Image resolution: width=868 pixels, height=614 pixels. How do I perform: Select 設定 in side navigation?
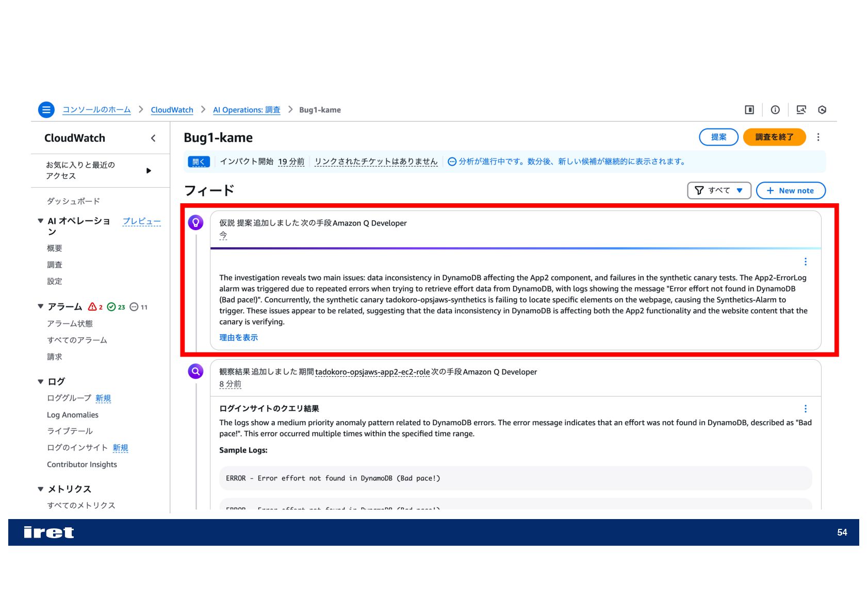(55, 281)
